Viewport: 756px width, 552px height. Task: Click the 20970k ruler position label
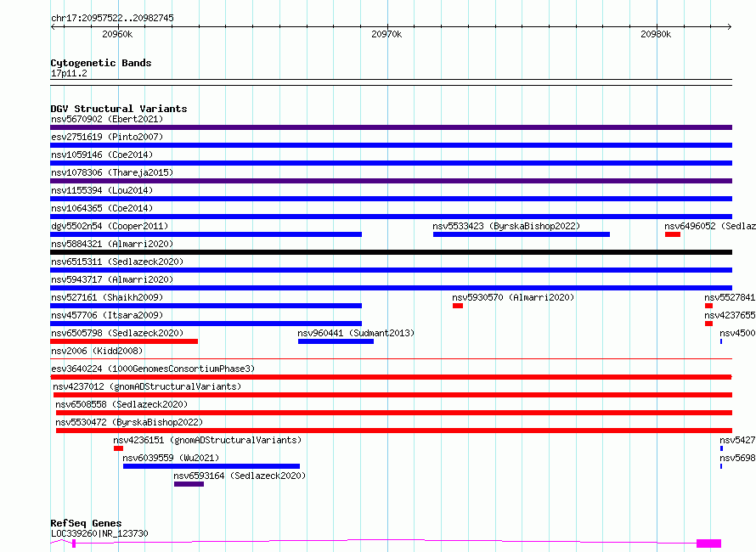386,34
